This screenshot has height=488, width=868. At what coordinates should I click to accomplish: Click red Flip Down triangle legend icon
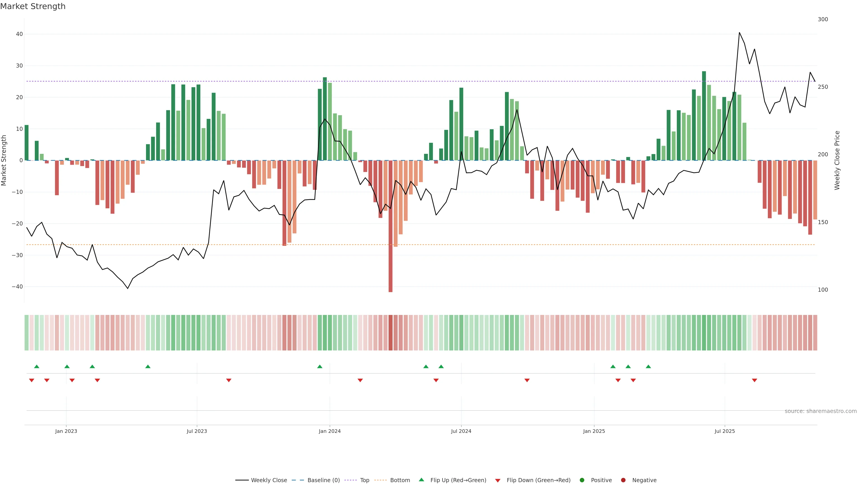point(498,481)
